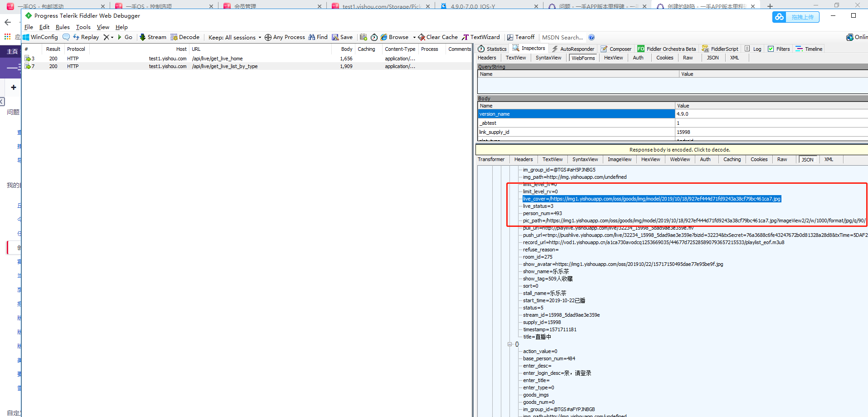Click the Remove X icon in toolbar
This screenshot has height=417, width=868.
tap(106, 37)
